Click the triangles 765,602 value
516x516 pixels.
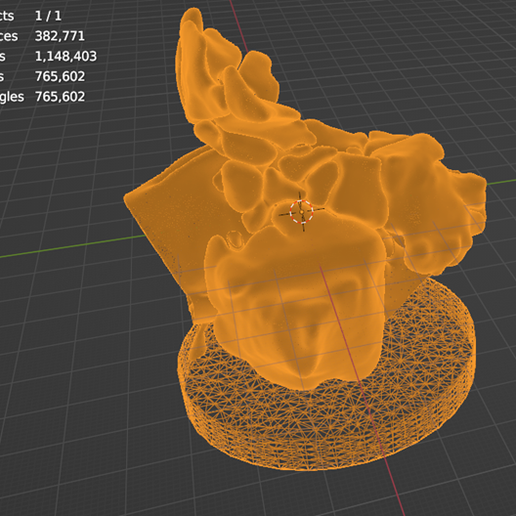(60, 97)
